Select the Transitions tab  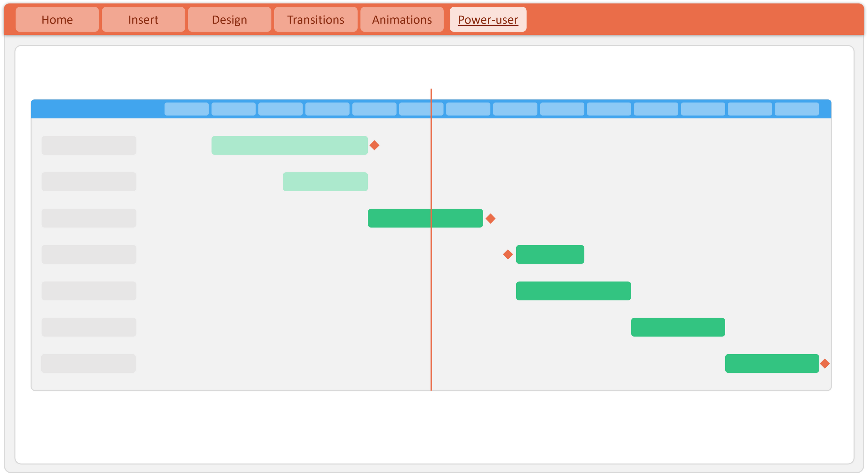[316, 19]
